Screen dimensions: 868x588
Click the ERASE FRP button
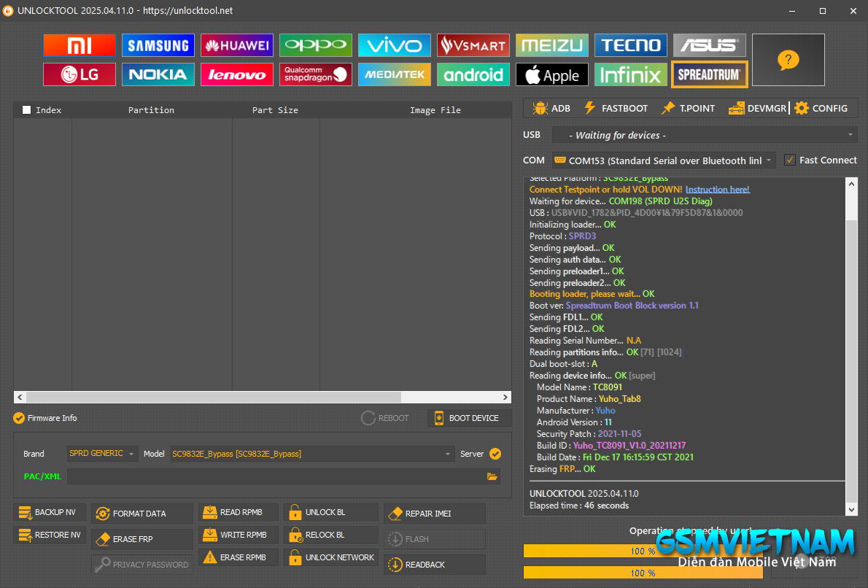142,538
